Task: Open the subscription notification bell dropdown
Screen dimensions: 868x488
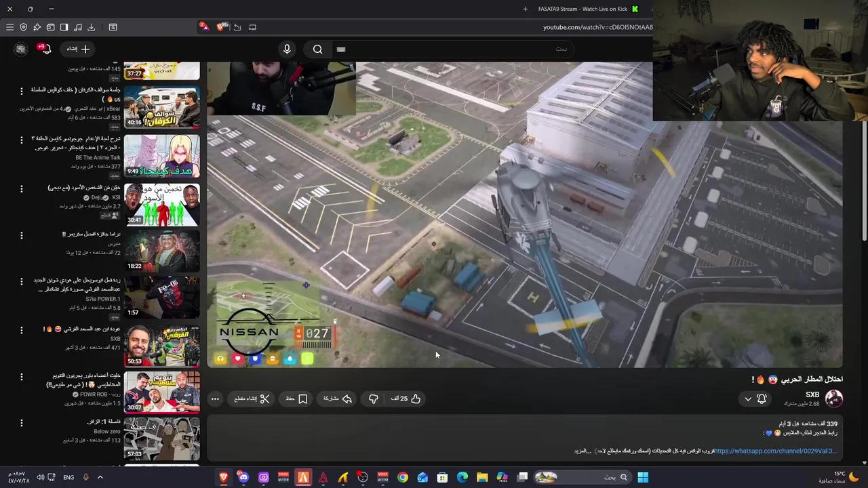Action: point(755,399)
